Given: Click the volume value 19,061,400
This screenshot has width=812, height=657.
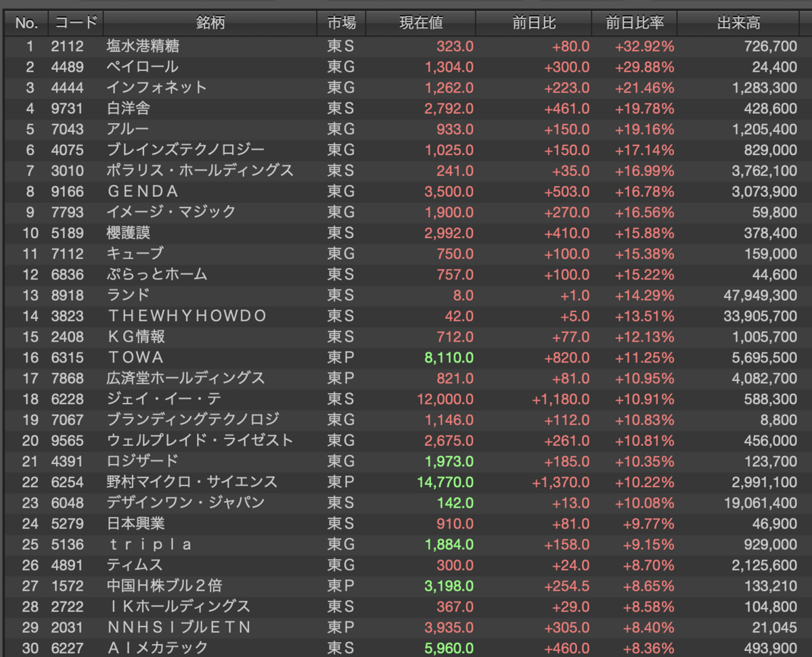Looking at the screenshot, I should click(x=760, y=502).
